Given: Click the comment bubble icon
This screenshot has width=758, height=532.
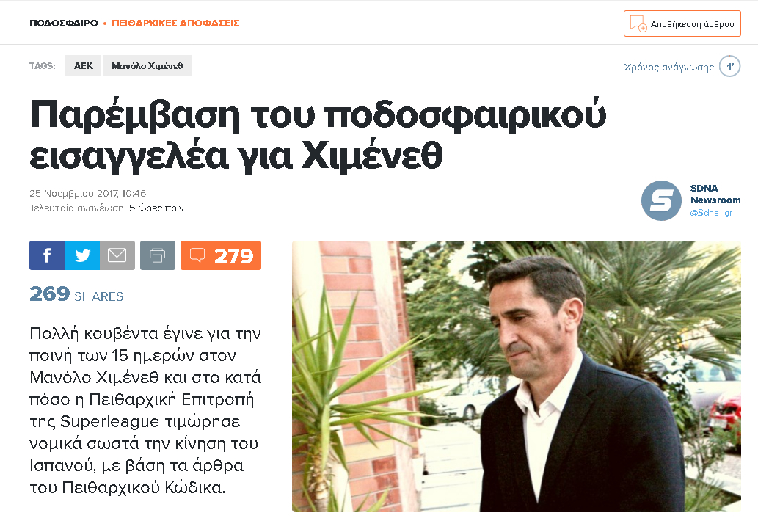Looking at the screenshot, I should pyautogui.click(x=197, y=255).
